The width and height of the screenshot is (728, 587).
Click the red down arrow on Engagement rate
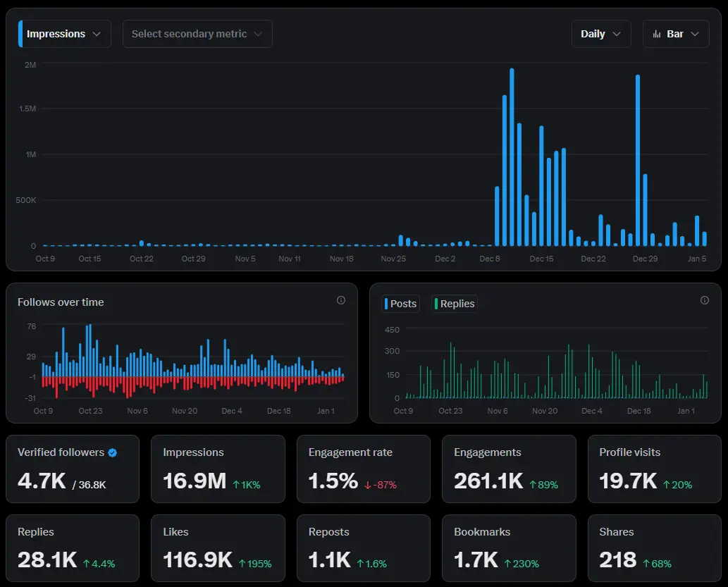click(368, 485)
